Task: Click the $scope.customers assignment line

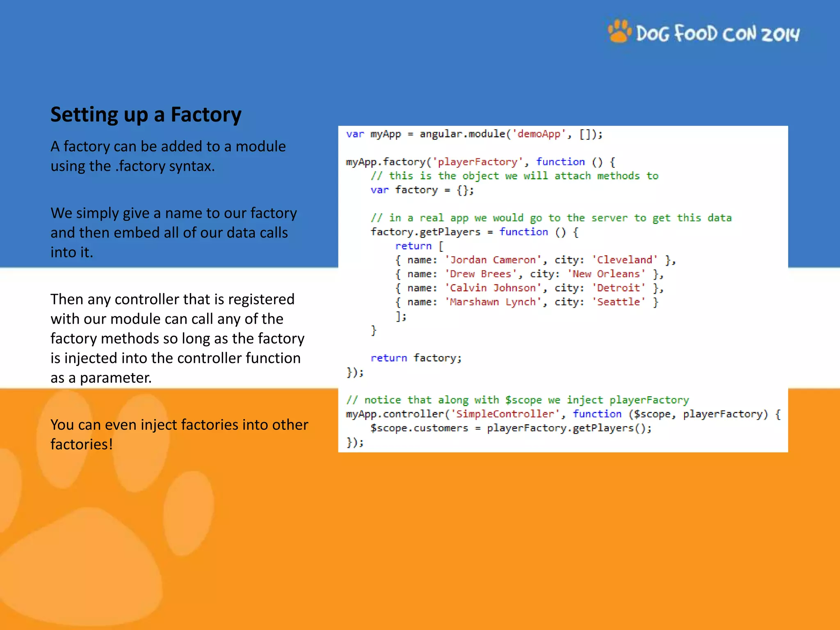Action: [511, 428]
